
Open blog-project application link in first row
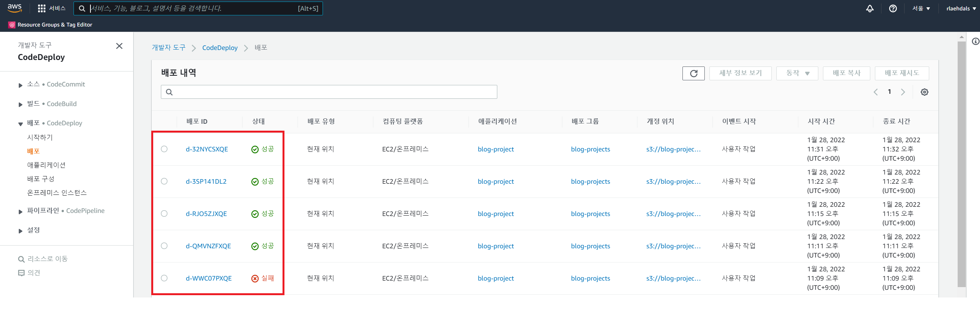496,149
